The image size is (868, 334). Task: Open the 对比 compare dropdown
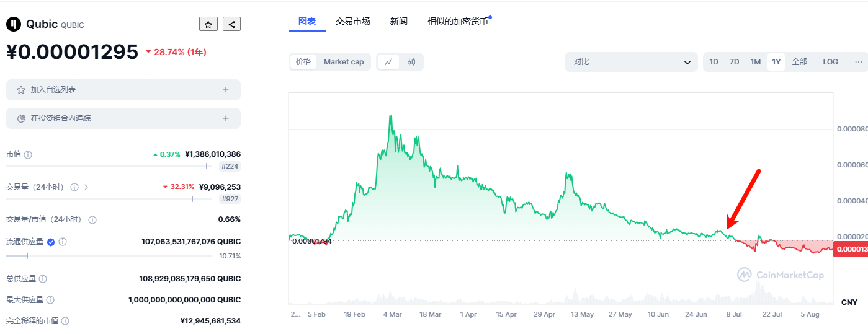click(x=631, y=62)
